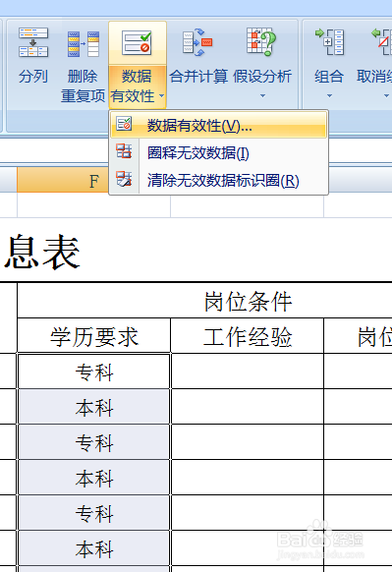The image size is (392, 572).
Task: Click the 取消组合 ungroup icon
Action: point(381,42)
